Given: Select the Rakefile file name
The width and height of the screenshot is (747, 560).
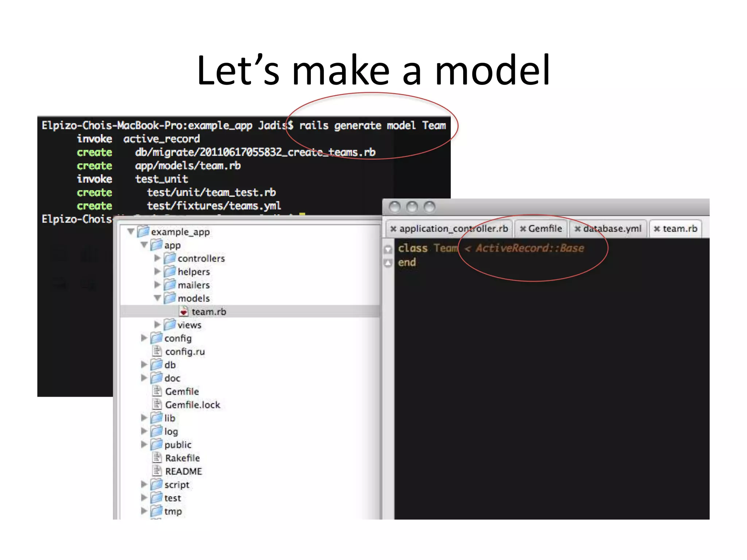Looking at the screenshot, I should click(x=182, y=458).
